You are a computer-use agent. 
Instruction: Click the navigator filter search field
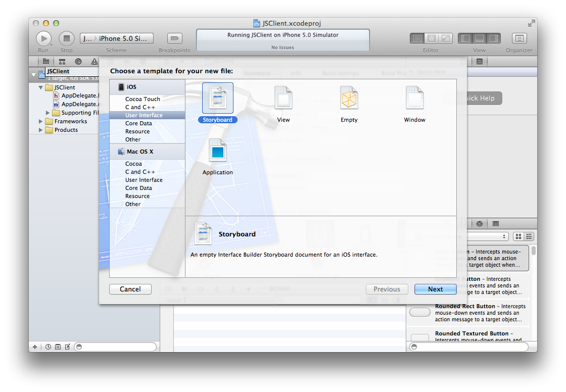(x=116, y=347)
